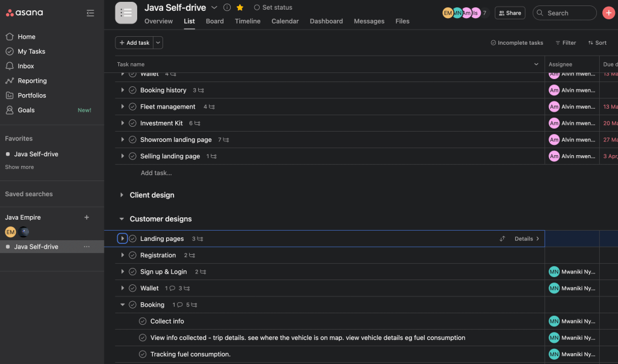
Task: Open the Add task dropdown arrow
Action: pyautogui.click(x=158, y=43)
